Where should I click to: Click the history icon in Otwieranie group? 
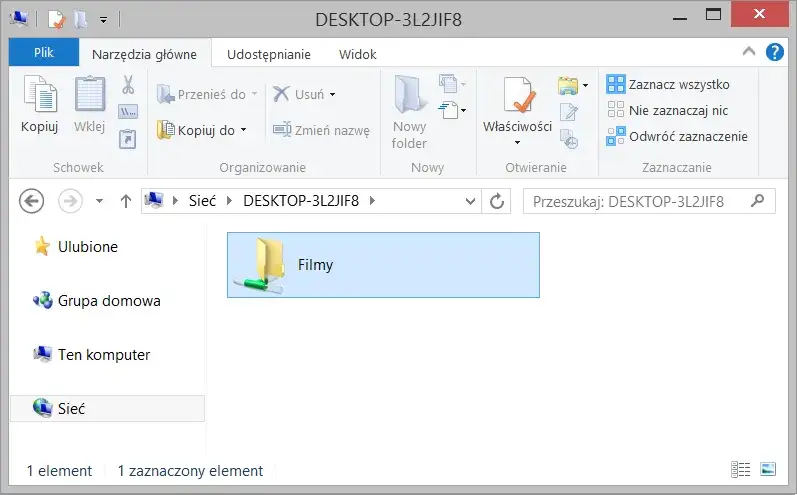coord(568,139)
